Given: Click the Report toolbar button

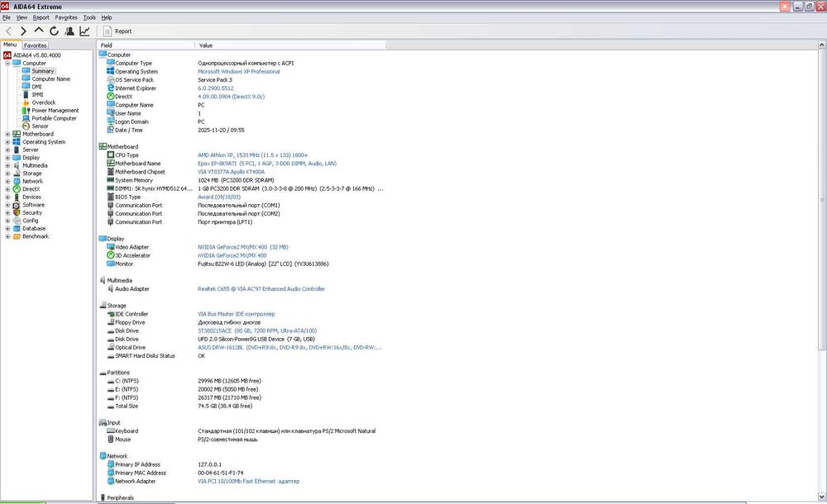Looking at the screenshot, I should (x=117, y=31).
